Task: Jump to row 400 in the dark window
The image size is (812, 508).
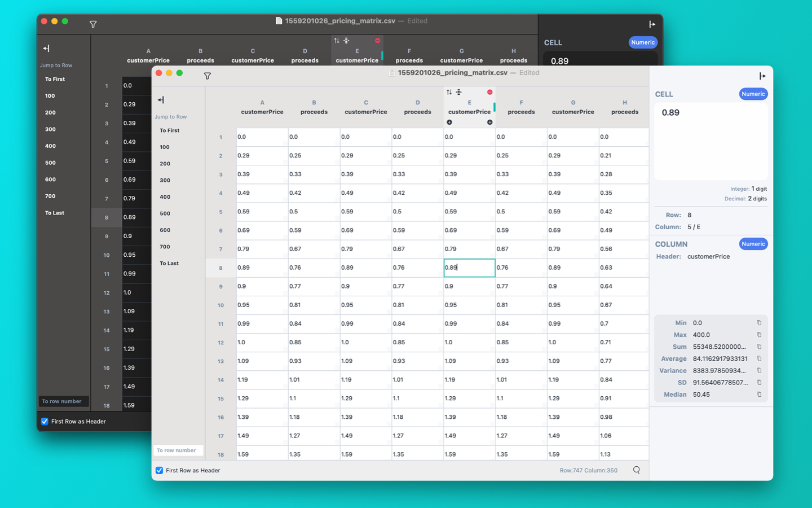Action: 50,146
